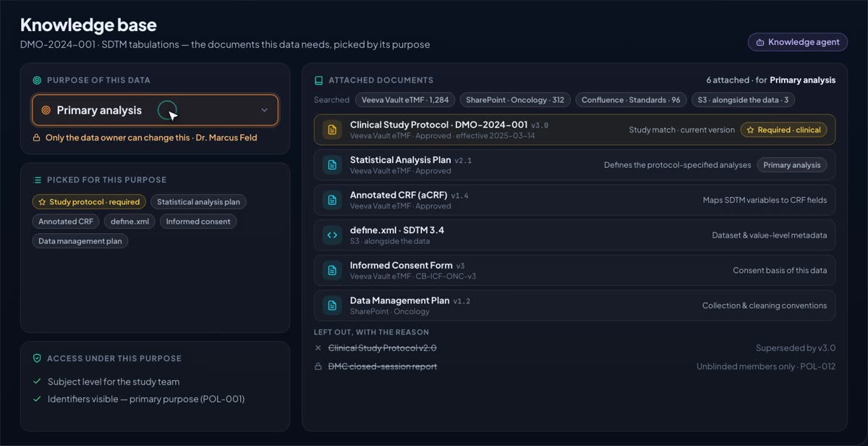Click the document icon for Clinical Study Protocol v3.0
The width and height of the screenshot is (868, 446).
coord(332,130)
